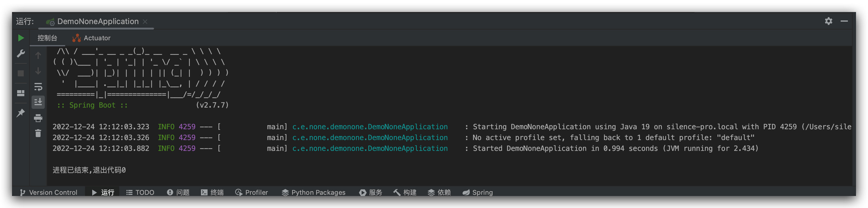Open the Profiler tool window
The width and height of the screenshot is (868, 208).
[x=252, y=192]
